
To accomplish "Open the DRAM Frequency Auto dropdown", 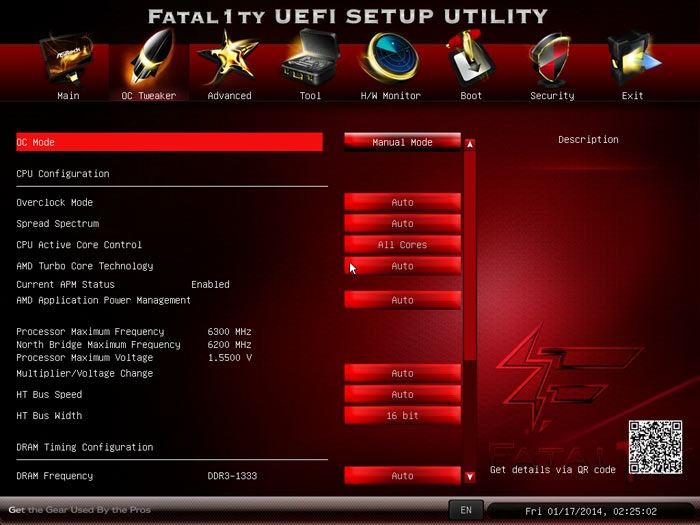I will point(402,476).
